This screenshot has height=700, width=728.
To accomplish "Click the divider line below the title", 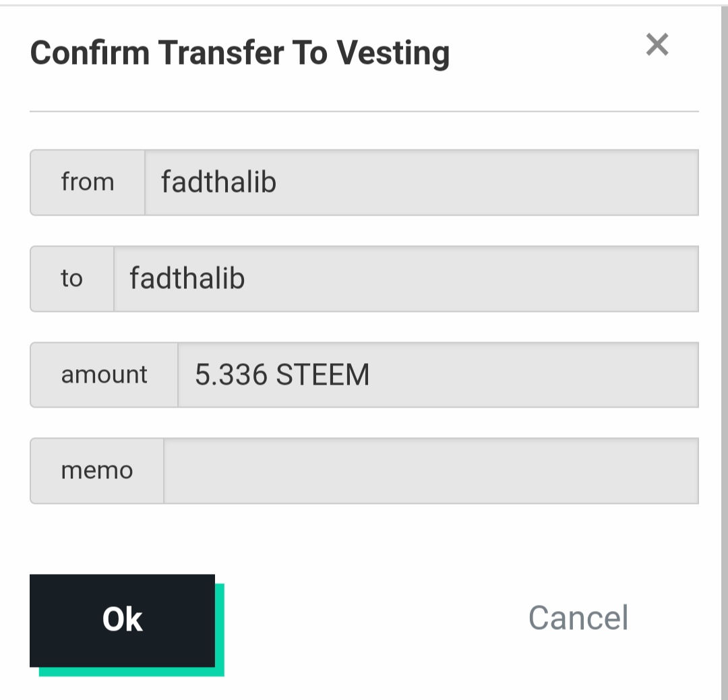I will [x=364, y=111].
